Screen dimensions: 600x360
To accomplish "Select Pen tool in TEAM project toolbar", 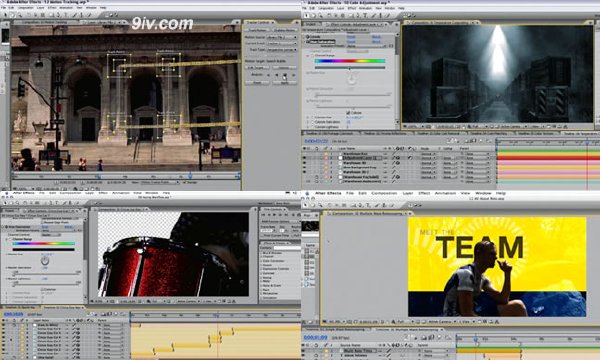I will point(360,205).
